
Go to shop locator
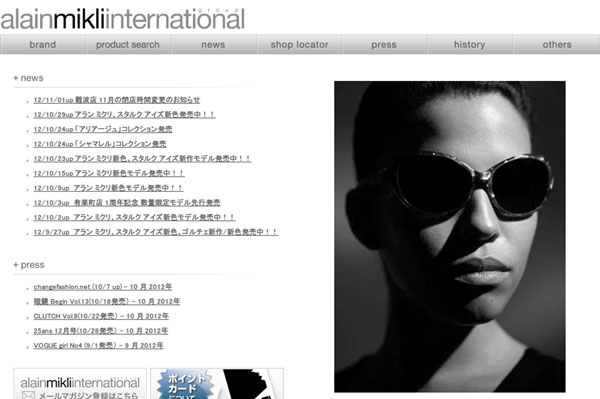(x=299, y=44)
